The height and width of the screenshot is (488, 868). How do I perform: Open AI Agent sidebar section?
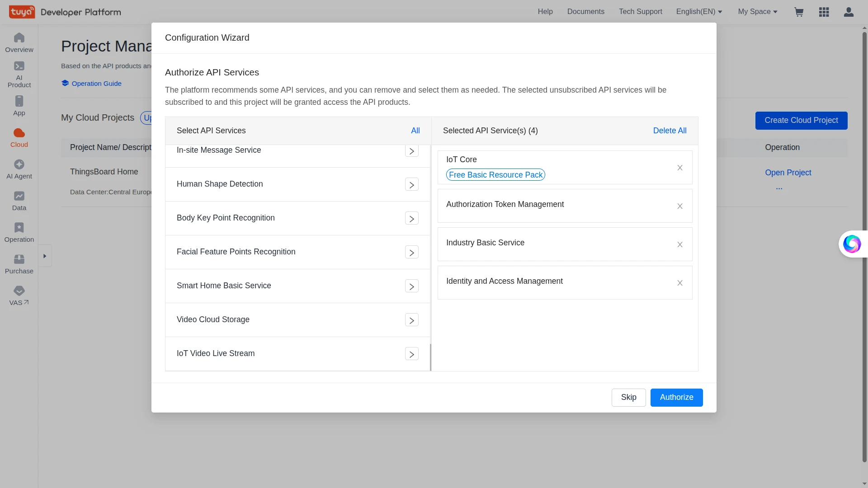pos(19,169)
